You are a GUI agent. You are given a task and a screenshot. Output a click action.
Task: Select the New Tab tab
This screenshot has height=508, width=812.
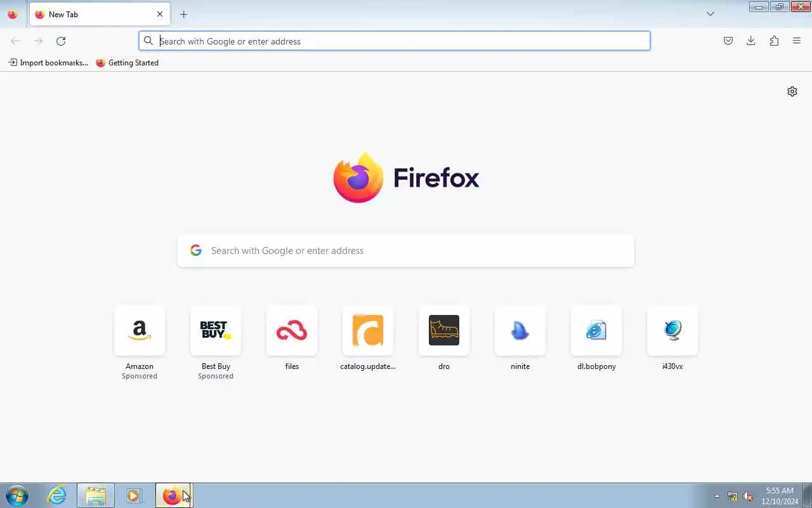click(100, 14)
